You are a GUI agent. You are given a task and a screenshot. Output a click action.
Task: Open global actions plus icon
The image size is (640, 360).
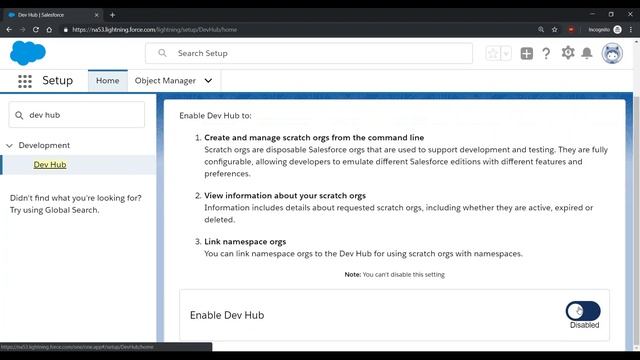(527, 53)
